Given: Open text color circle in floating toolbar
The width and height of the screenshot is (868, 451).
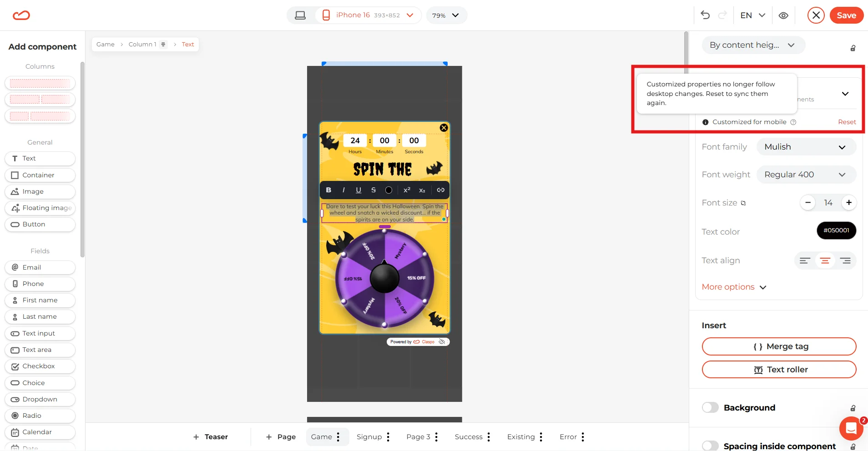Looking at the screenshot, I should [x=389, y=190].
